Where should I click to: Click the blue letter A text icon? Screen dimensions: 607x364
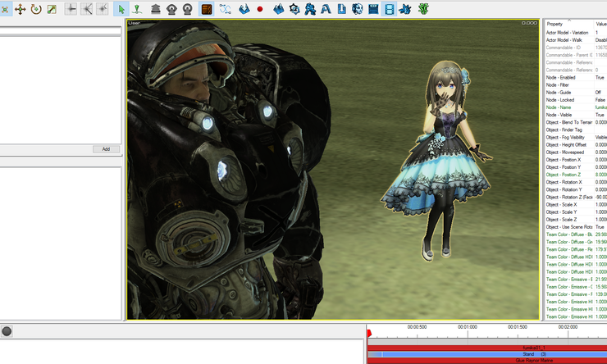click(326, 9)
